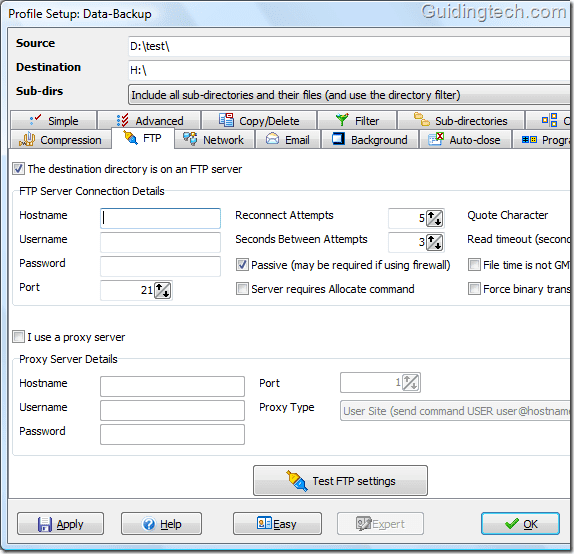The width and height of the screenshot is (574, 554).
Task: Click the card icon on Easy button
Action: point(264,523)
